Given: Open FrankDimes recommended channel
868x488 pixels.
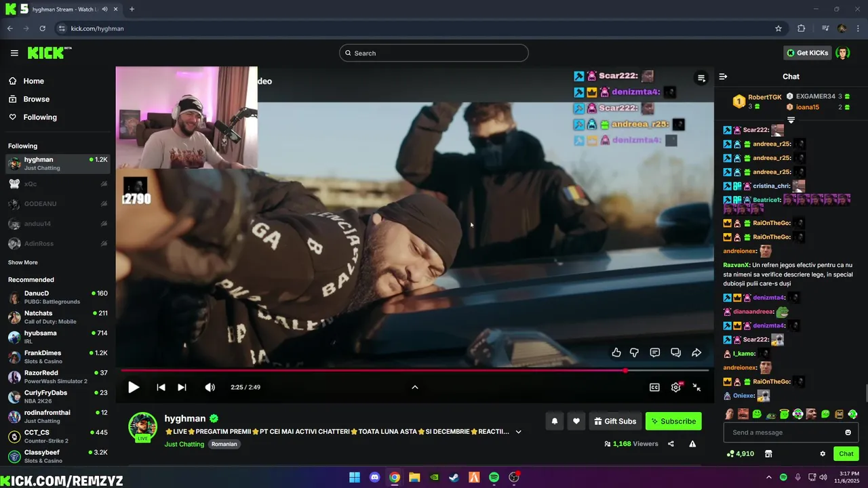Looking at the screenshot, I should pos(58,357).
